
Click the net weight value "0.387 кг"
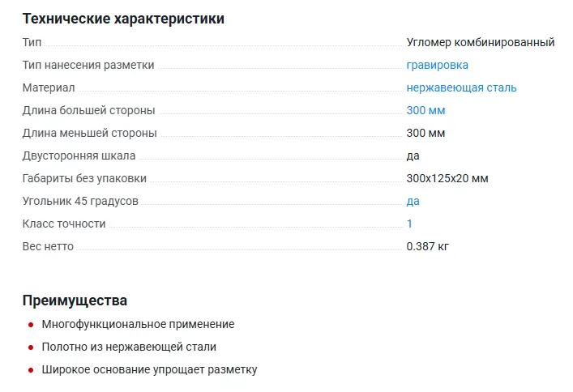(x=427, y=246)
